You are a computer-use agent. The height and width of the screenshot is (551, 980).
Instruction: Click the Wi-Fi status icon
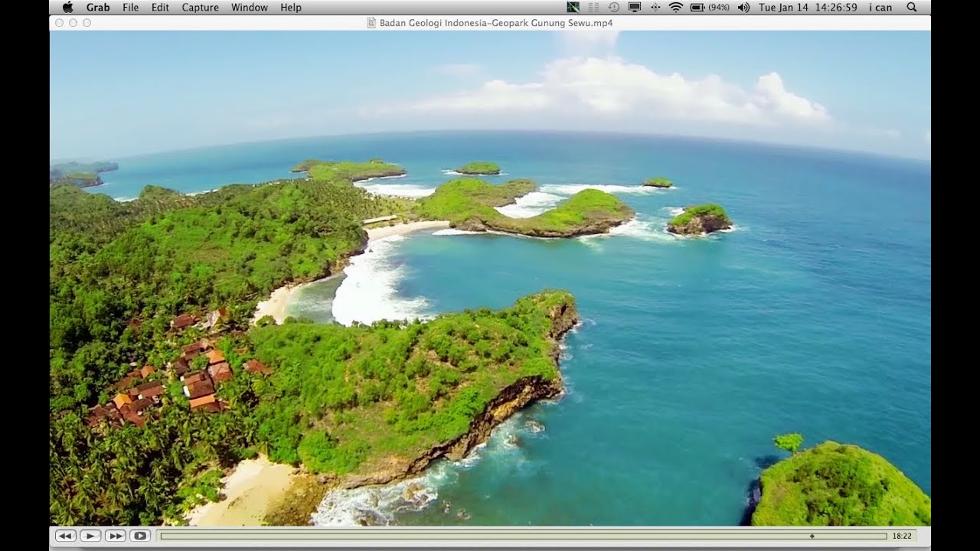tap(676, 7)
